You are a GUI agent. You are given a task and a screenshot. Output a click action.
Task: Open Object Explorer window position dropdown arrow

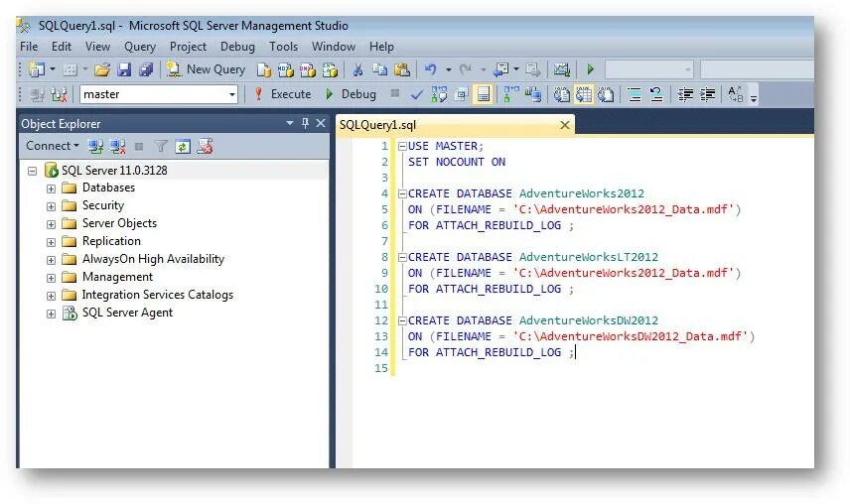point(290,123)
